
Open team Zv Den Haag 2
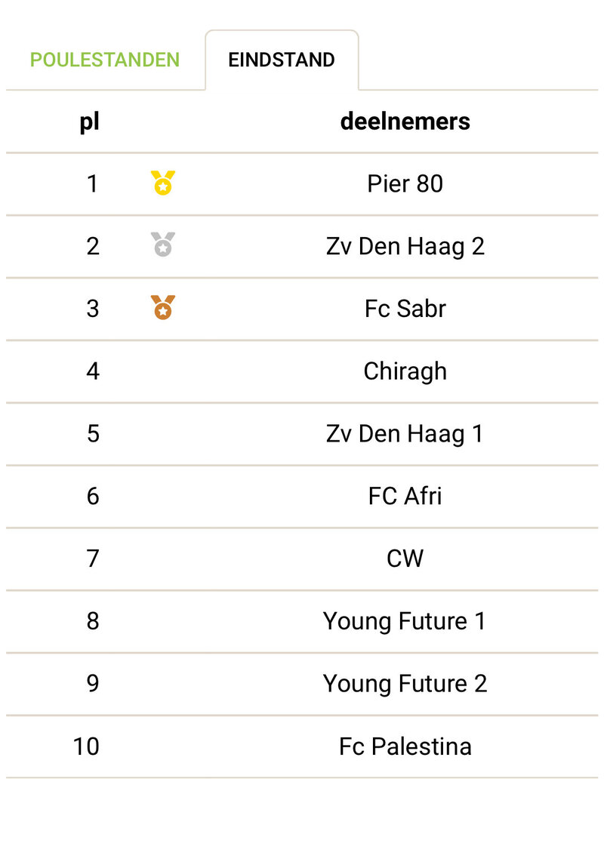point(405,246)
